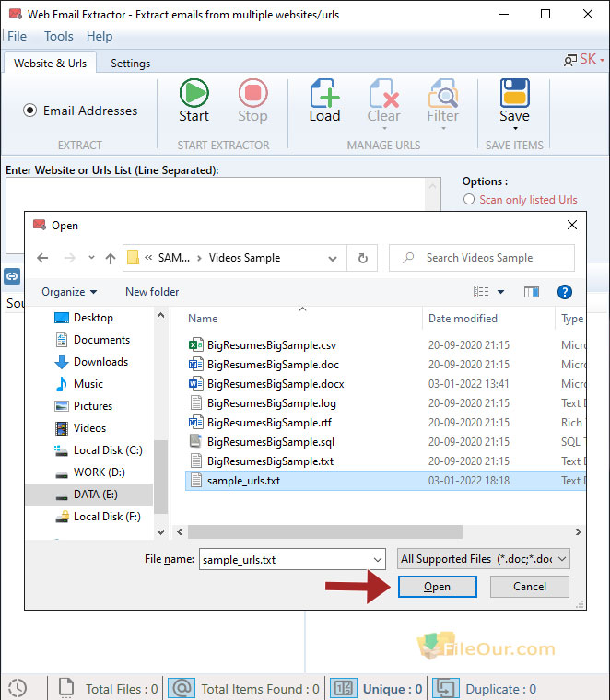Click the Unique items counter icon

344,688
